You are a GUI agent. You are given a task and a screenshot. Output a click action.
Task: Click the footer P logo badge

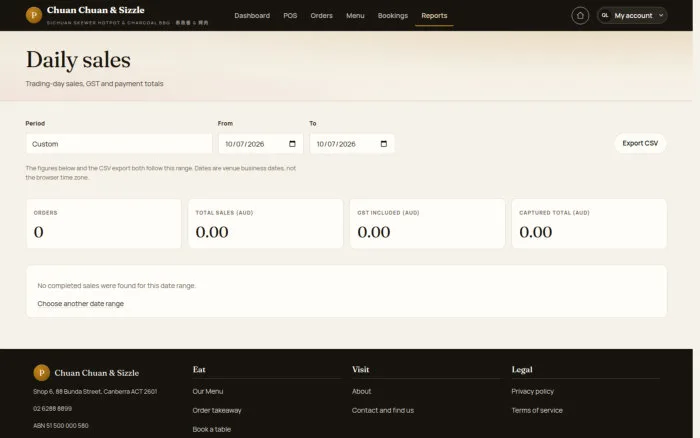(42, 372)
